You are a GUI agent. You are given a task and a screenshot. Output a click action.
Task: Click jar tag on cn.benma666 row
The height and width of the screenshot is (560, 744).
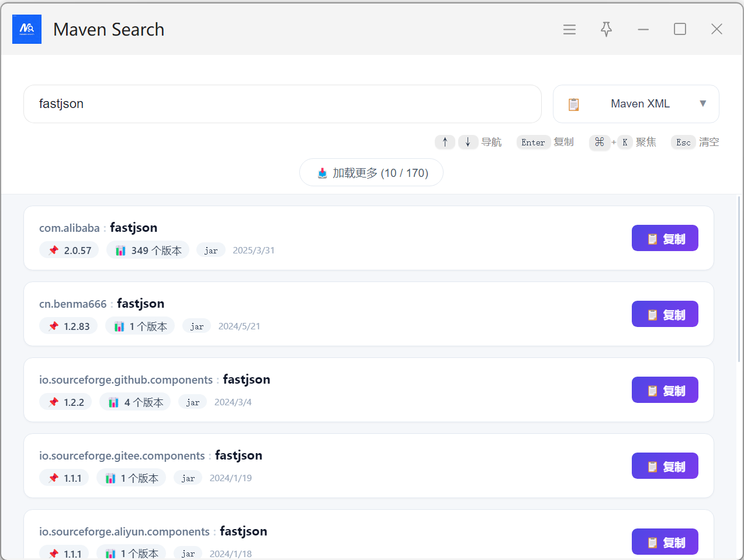(197, 326)
